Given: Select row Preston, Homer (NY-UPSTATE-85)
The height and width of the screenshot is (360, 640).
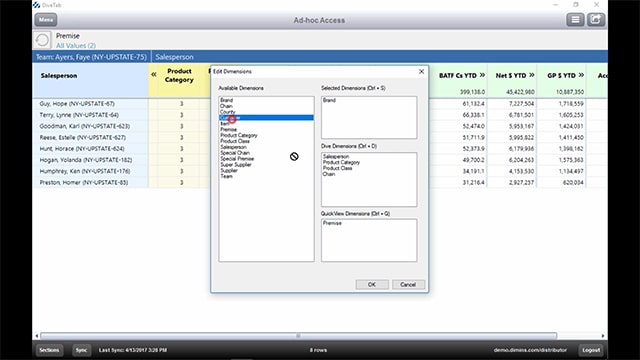Looking at the screenshot, I should click(x=84, y=182).
